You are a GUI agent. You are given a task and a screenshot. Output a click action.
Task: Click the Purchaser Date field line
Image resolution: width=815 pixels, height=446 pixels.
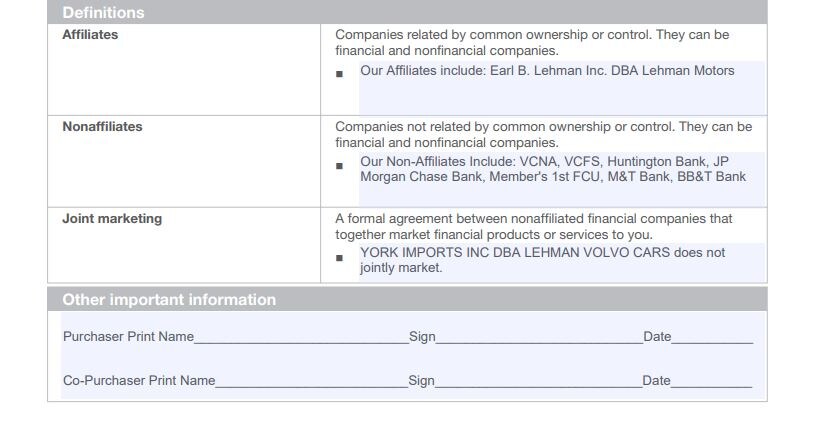pyautogui.click(x=712, y=337)
